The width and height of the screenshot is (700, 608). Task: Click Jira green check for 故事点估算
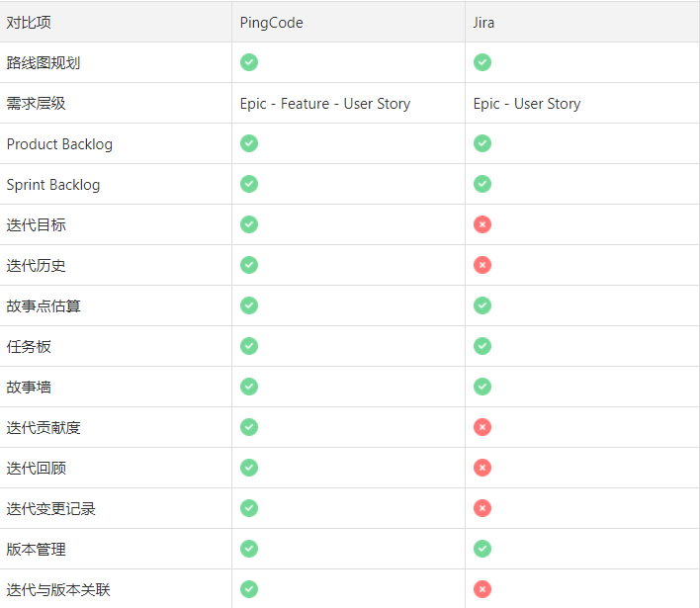coord(482,305)
